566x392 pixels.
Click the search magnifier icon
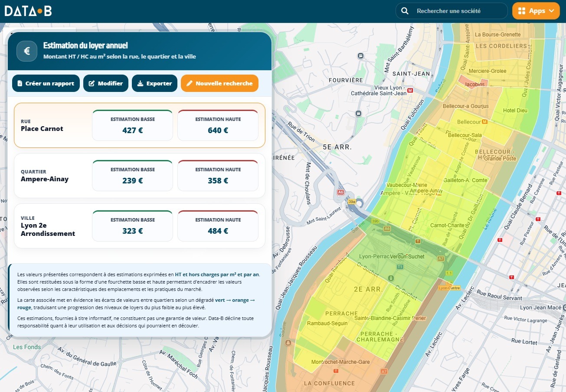tap(405, 11)
